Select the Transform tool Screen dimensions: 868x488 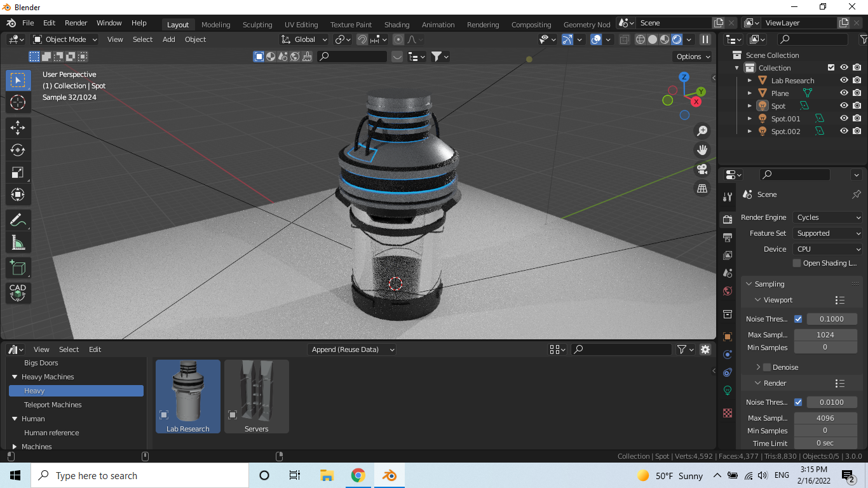tap(18, 194)
